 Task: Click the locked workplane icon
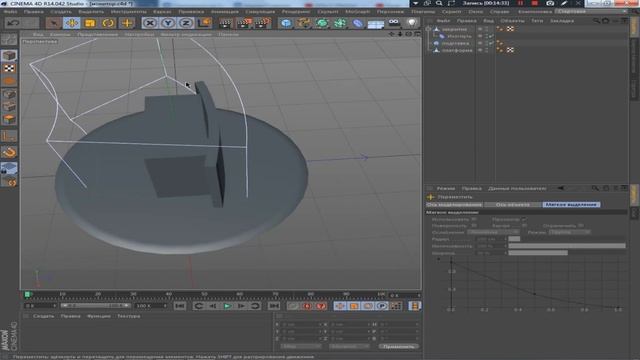[9, 168]
